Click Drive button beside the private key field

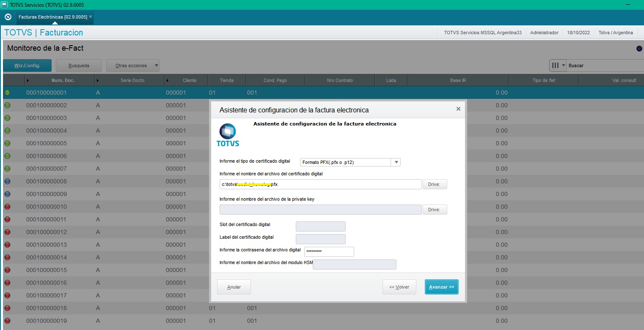coord(435,210)
